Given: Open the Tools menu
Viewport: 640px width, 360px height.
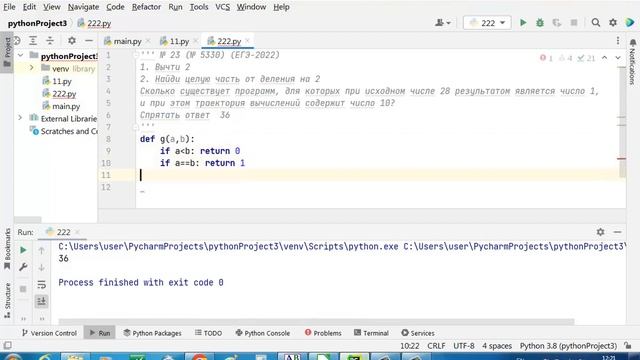Looking at the screenshot, I should (x=199, y=7).
